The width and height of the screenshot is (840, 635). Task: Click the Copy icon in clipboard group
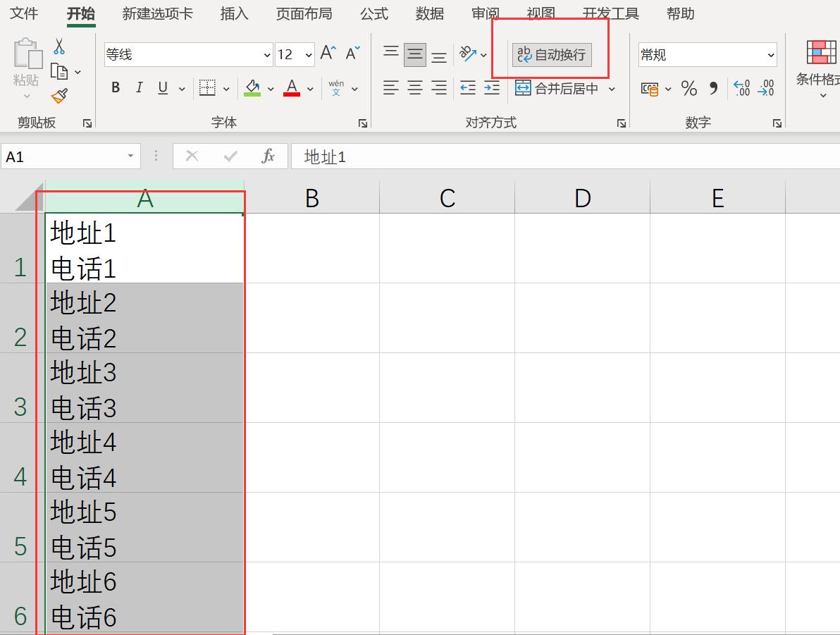pyautogui.click(x=59, y=71)
